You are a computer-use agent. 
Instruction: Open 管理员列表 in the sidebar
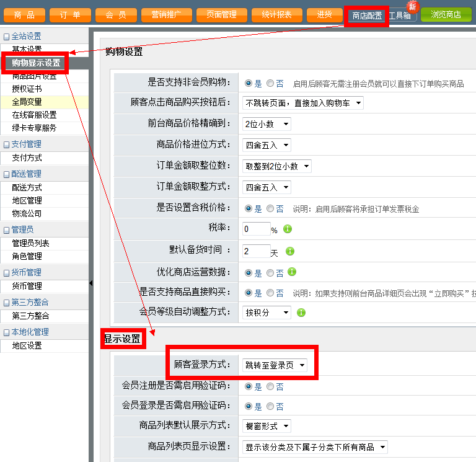[31, 243]
